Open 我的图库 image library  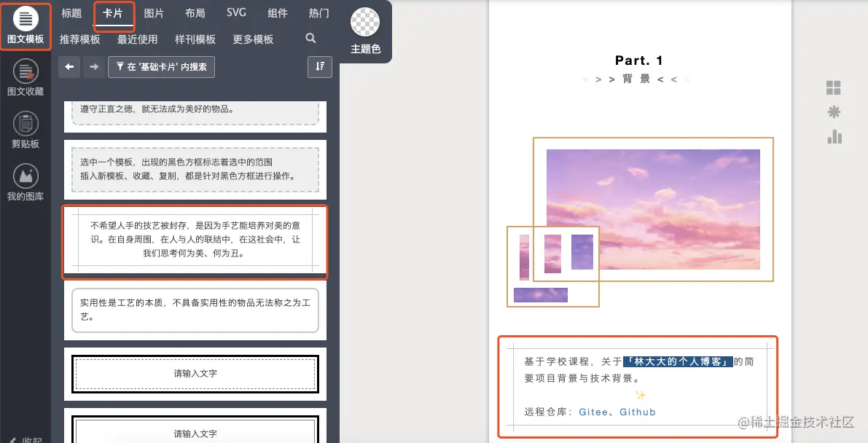point(26,183)
